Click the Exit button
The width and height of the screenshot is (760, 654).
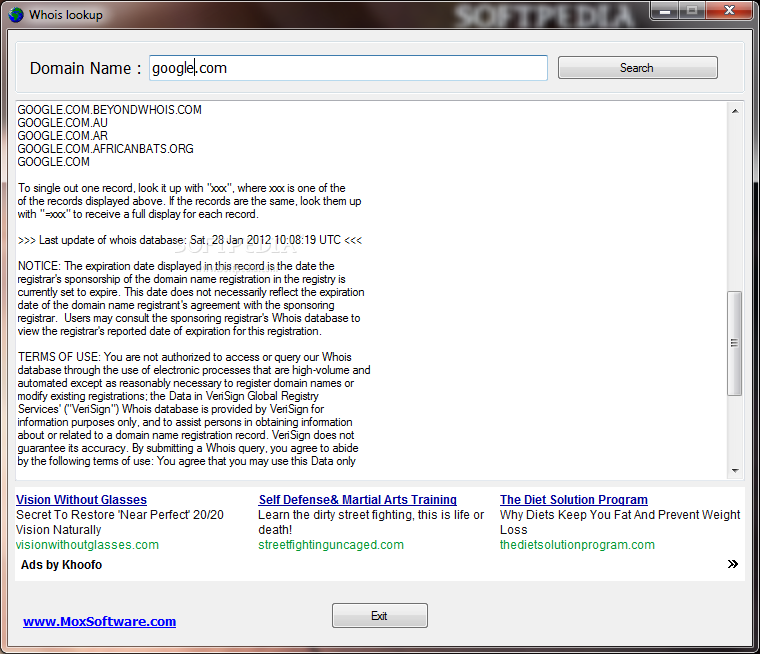pyautogui.click(x=380, y=616)
